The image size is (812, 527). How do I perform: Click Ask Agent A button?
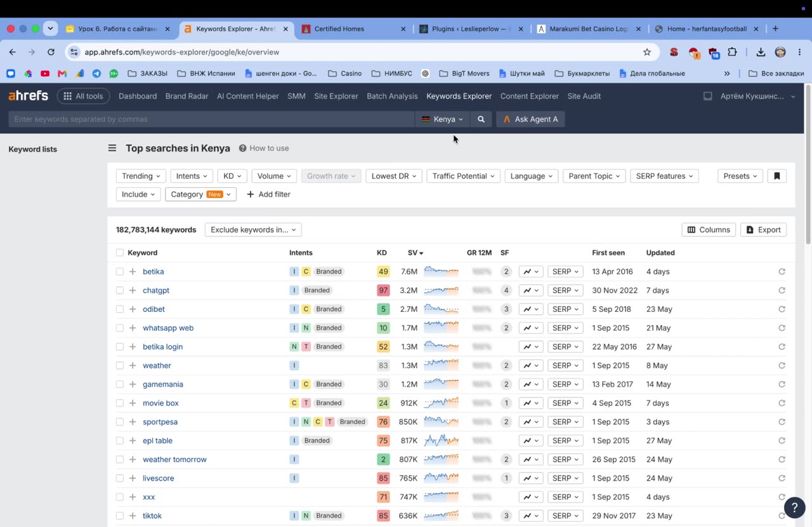click(530, 119)
